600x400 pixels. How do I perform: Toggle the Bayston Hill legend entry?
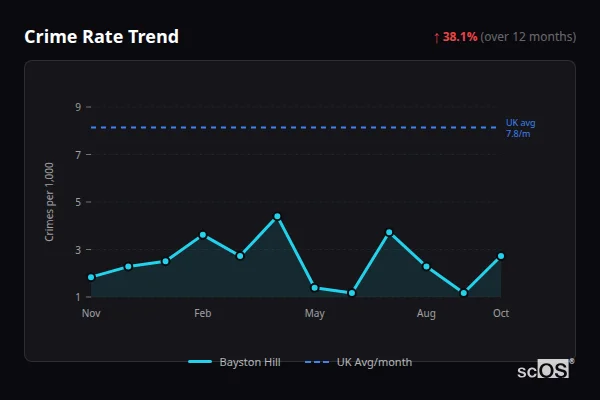(234, 362)
